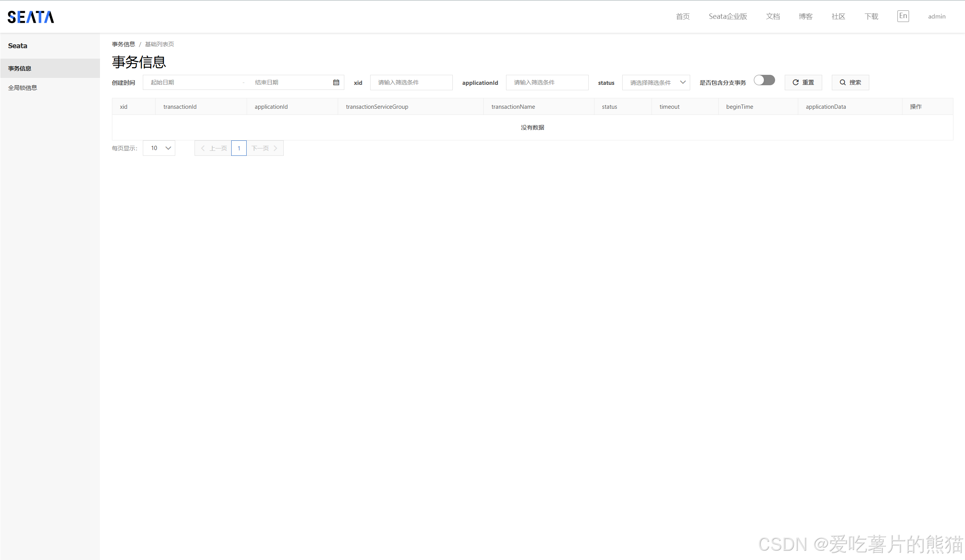Click 事务信息 breadcrumb link
Screen dimensions: 965x560
[124, 44]
